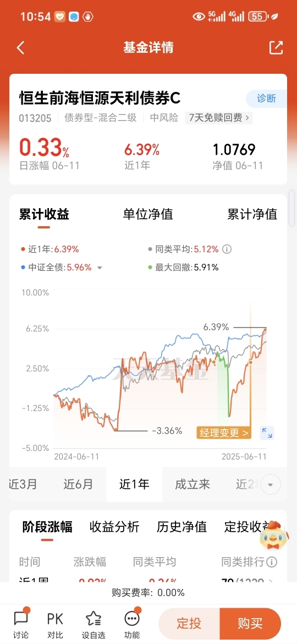The image size is (297, 644).
Task: Open the share icon at top right
Action: [276, 48]
